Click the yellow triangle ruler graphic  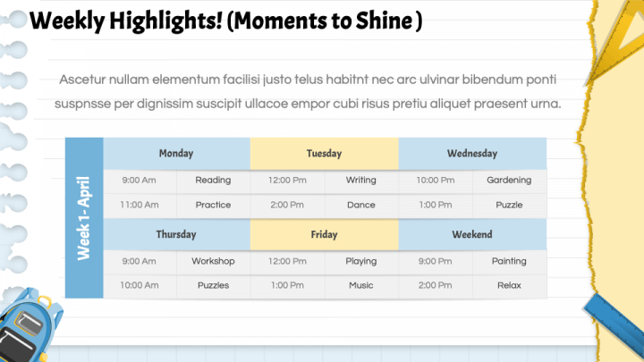(x=616, y=37)
